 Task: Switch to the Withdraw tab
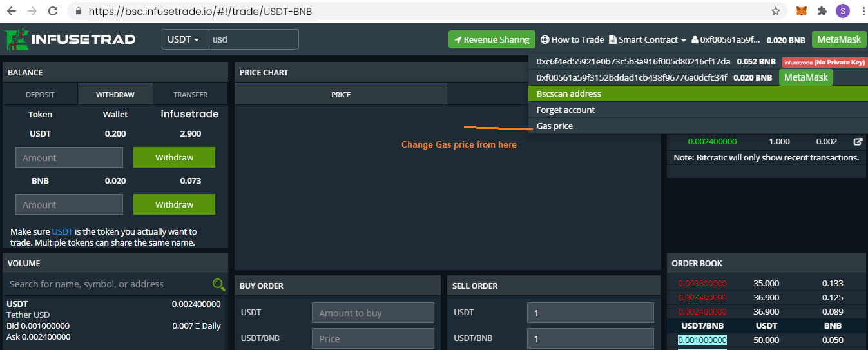(x=115, y=94)
